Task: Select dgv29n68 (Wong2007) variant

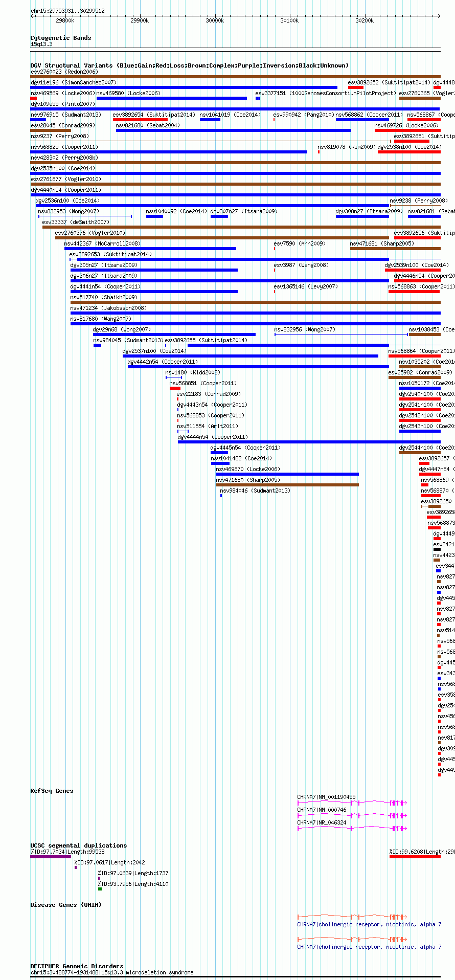Action: click(x=122, y=330)
